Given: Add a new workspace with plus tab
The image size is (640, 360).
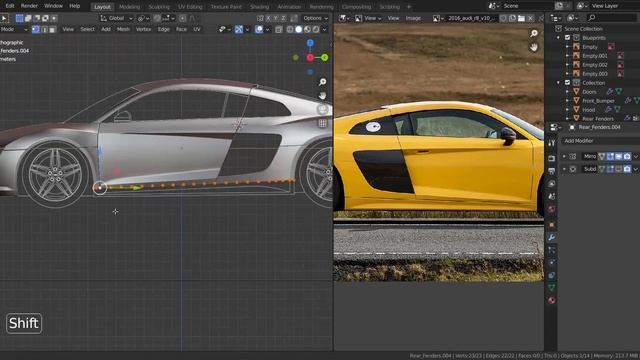Looking at the screenshot, I should pyautogui.click(x=409, y=7).
